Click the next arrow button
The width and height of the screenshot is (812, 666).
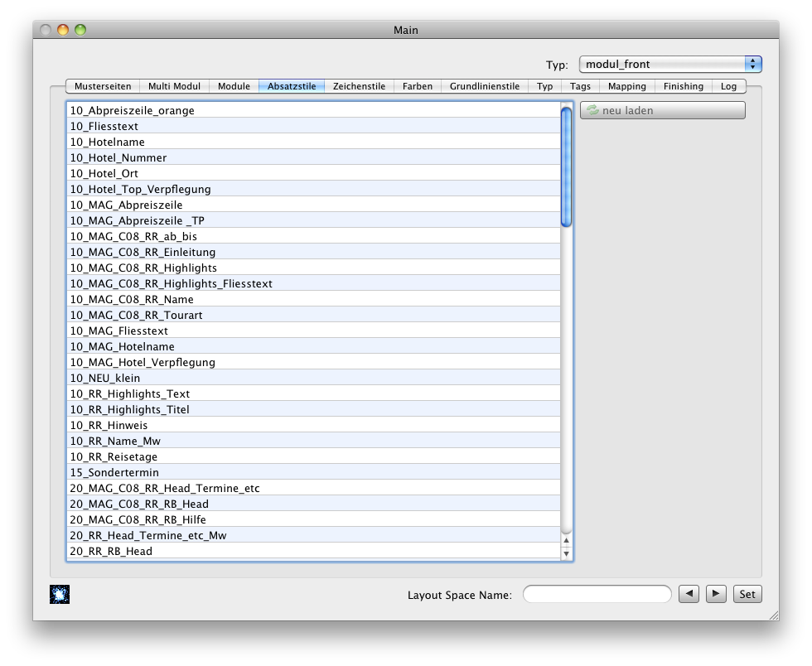click(717, 594)
